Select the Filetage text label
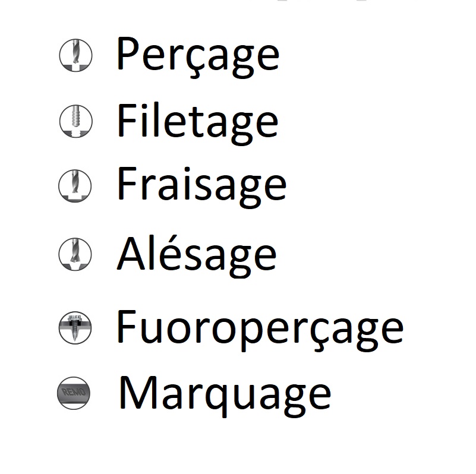 (197, 124)
